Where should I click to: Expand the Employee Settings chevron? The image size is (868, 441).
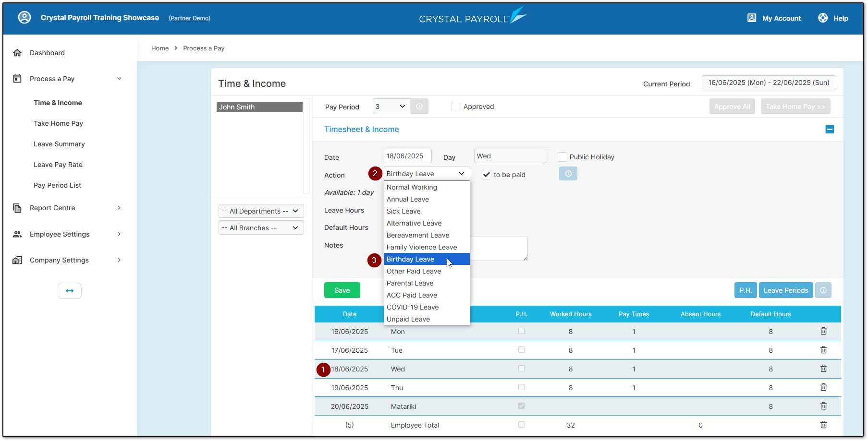(119, 234)
